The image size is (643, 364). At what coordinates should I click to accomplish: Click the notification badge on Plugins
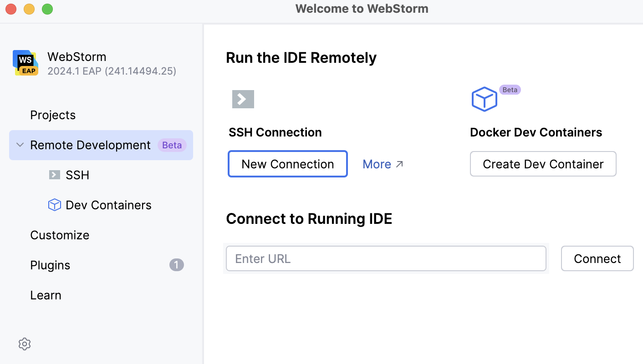(x=177, y=265)
